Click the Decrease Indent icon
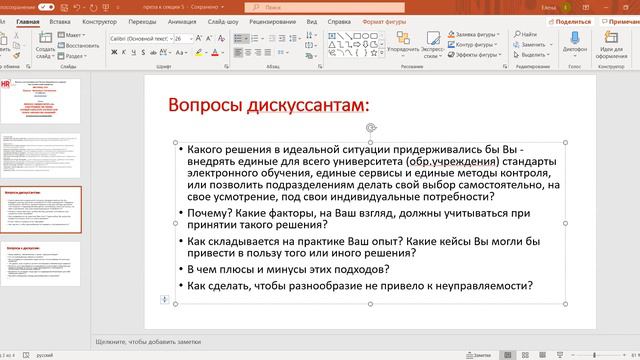The height and width of the screenshot is (360, 640). coord(272,38)
